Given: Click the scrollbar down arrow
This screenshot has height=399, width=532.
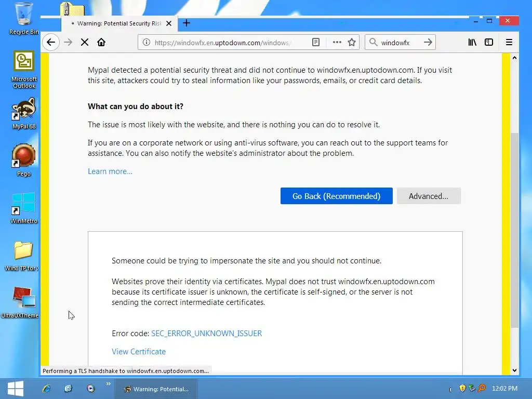Looking at the screenshot, I should click(x=514, y=370).
